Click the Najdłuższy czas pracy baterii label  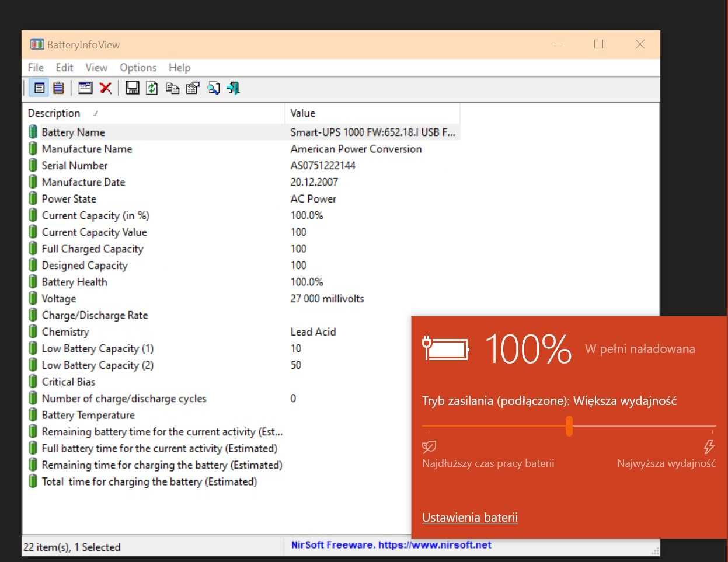click(x=488, y=463)
